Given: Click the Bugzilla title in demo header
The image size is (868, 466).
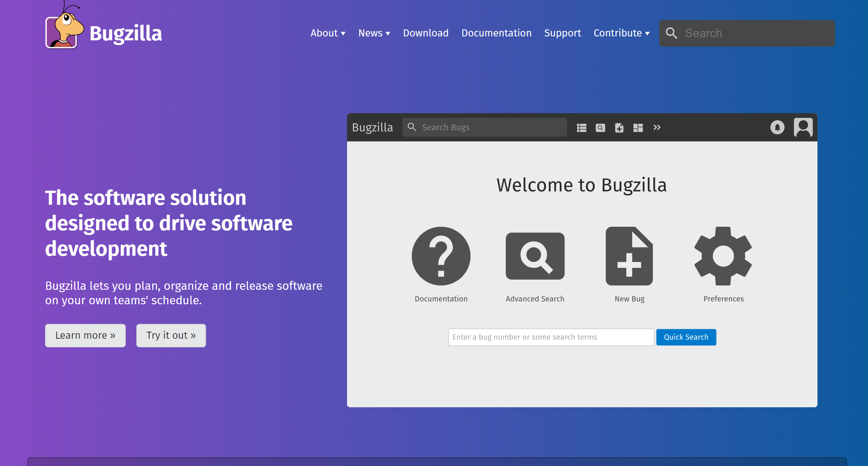Looking at the screenshot, I should [x=372, y=127].
